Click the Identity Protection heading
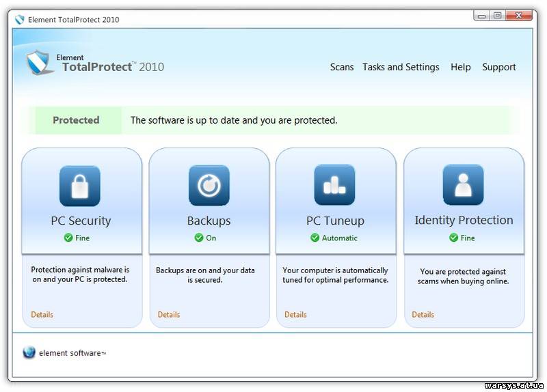The height and width of the screenshot is (392, 547). (x=464, y=220)
